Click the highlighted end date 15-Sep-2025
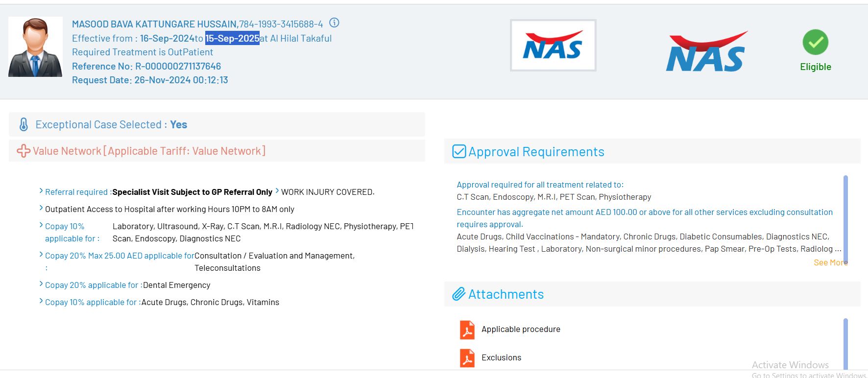This screenshot has width=868, height=378. coord(232,38)
